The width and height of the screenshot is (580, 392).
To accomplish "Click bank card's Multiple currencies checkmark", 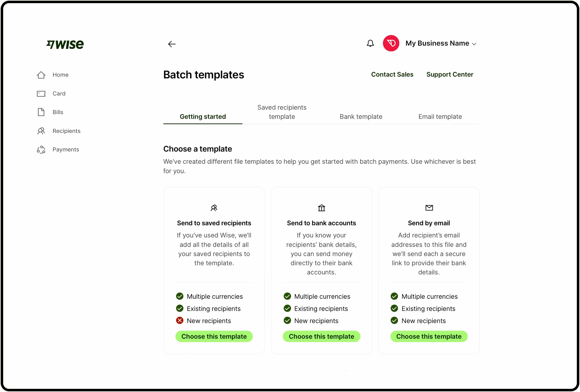I will [x=287, y=296].
